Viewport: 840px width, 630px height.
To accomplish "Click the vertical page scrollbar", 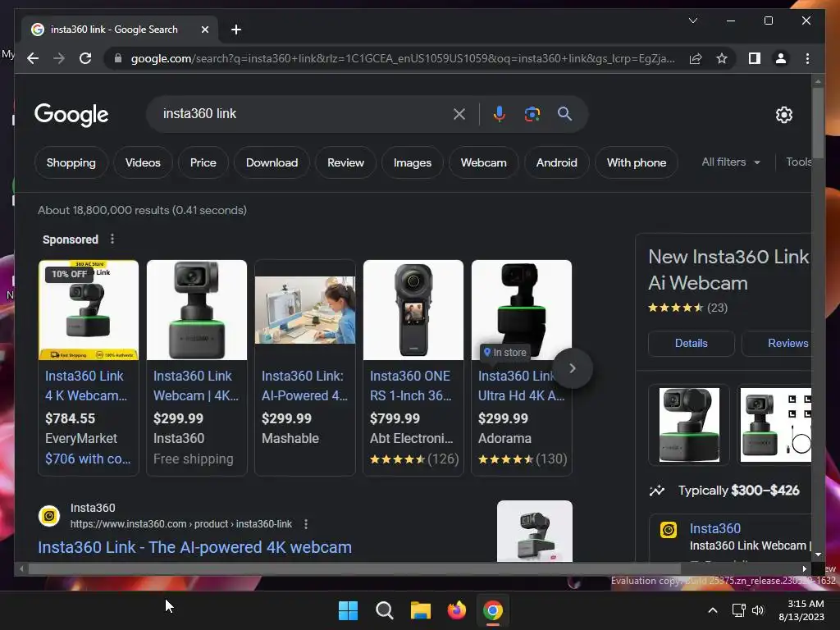I will pyautogui.click(x=818, y=122).
